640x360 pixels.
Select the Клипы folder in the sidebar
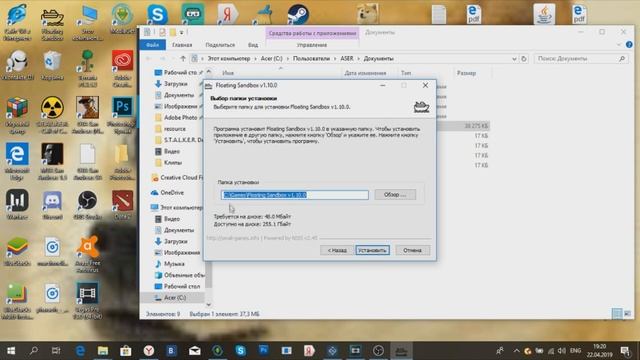click(x=173, y=163)
